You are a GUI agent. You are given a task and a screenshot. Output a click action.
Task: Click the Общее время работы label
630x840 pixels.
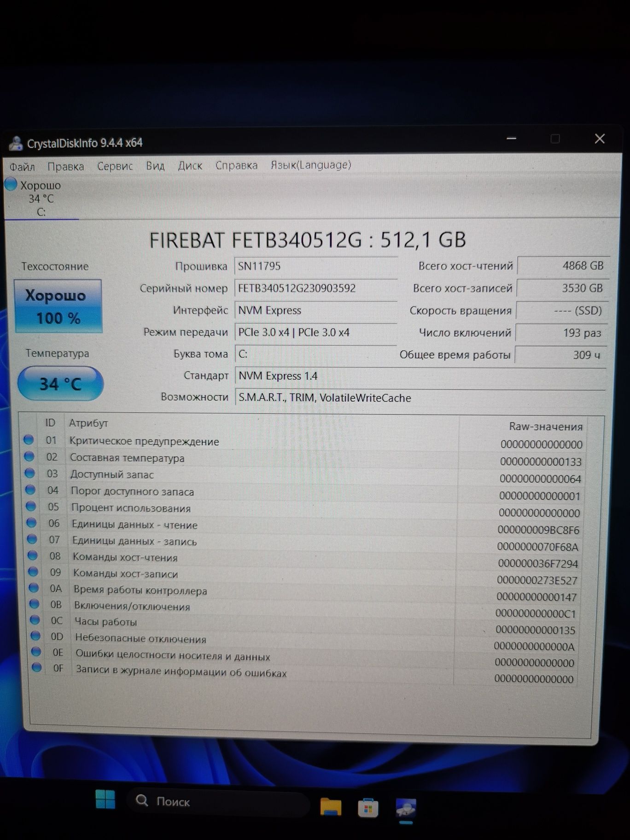tap(455, 355)
